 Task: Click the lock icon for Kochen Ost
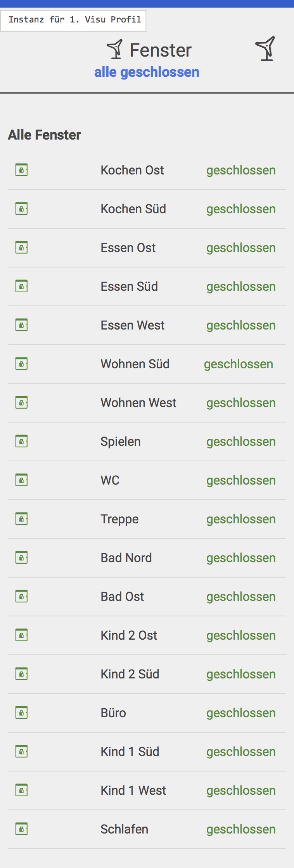tap(21, 170)
